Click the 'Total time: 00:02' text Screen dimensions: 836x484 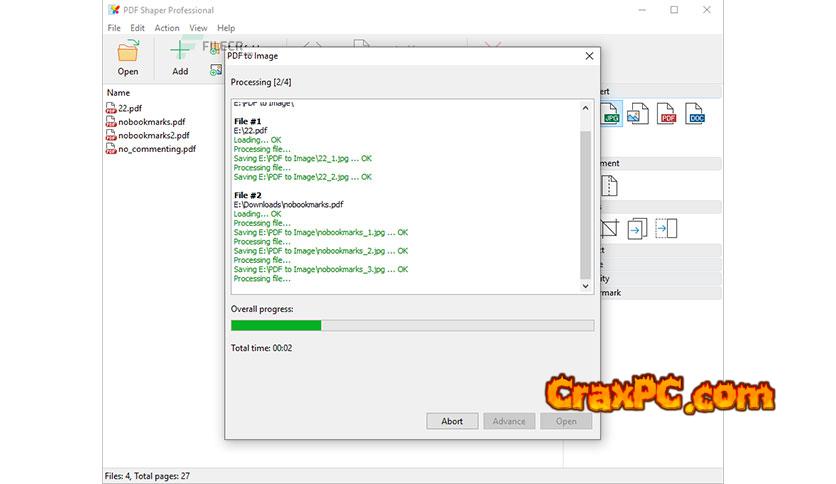[261, 348]
